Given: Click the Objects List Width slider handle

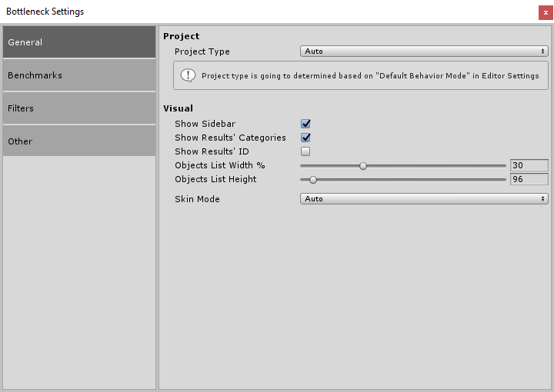Looking at the screenshot, I should click(363, 165).
